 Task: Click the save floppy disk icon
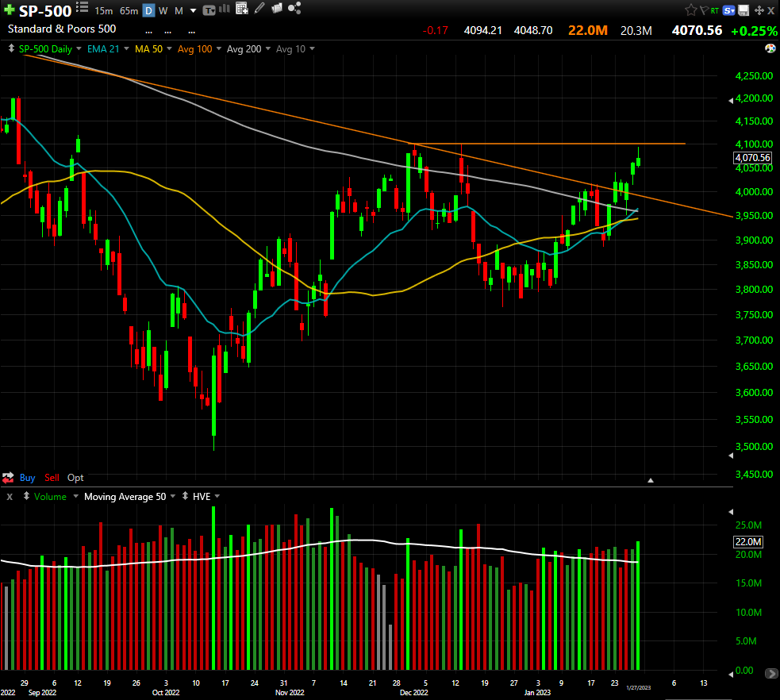tap(743, 10)
